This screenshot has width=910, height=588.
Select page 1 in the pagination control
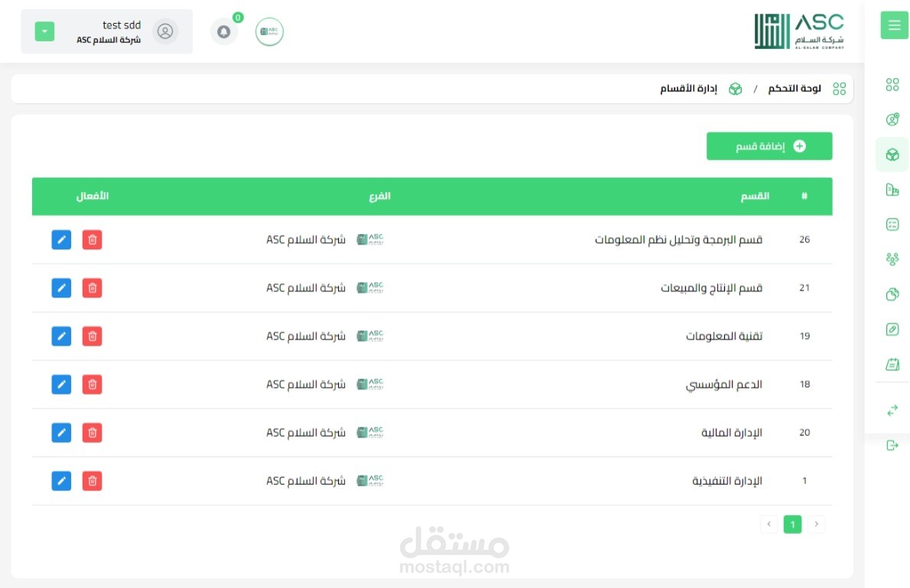coord(792,525)
